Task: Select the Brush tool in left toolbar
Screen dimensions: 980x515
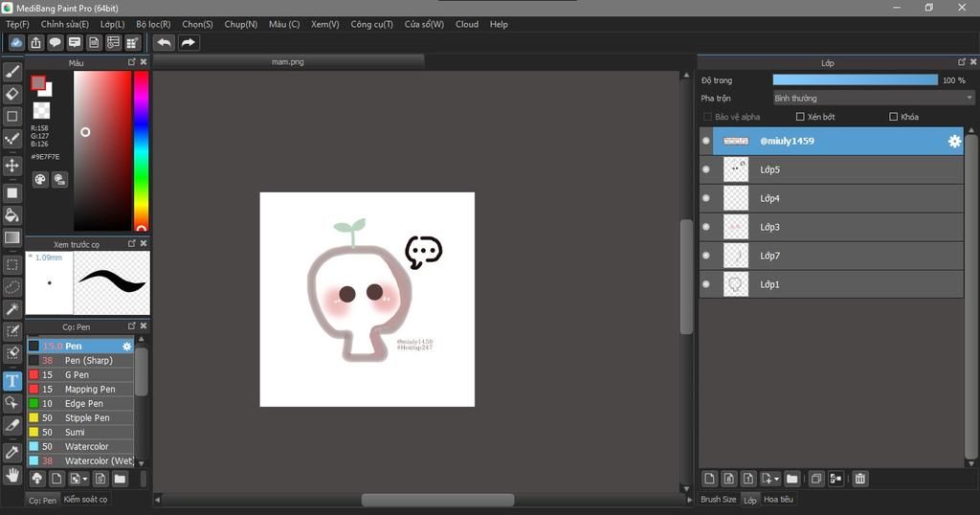Action: pos(11,72)
